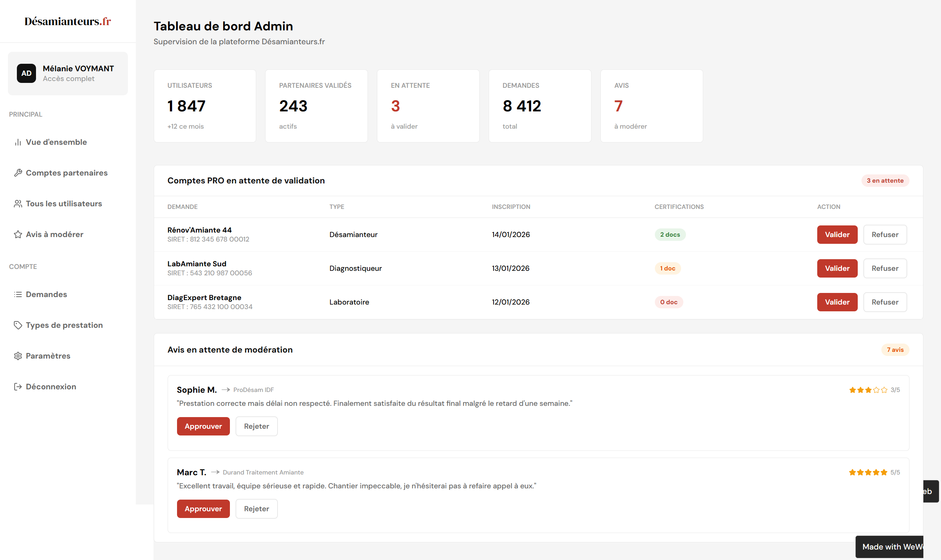Click the wrench icon beside Comptes partenaires

tap(18, 173)
